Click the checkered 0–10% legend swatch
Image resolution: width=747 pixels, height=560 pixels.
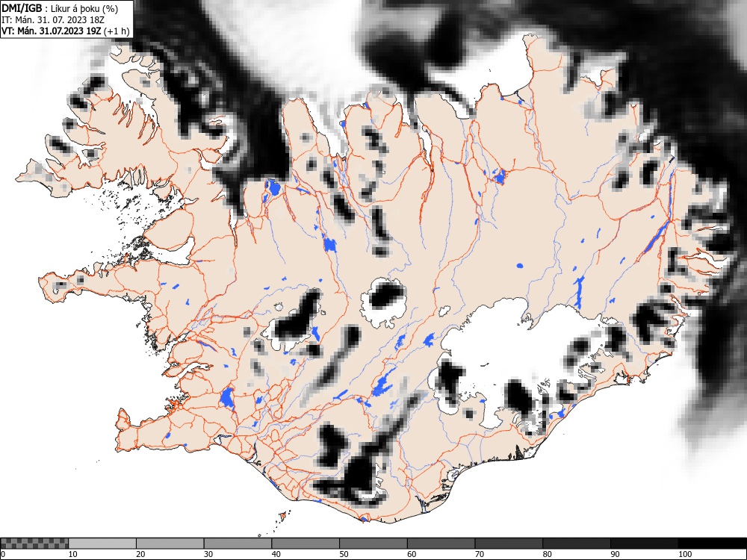(34, 544)
